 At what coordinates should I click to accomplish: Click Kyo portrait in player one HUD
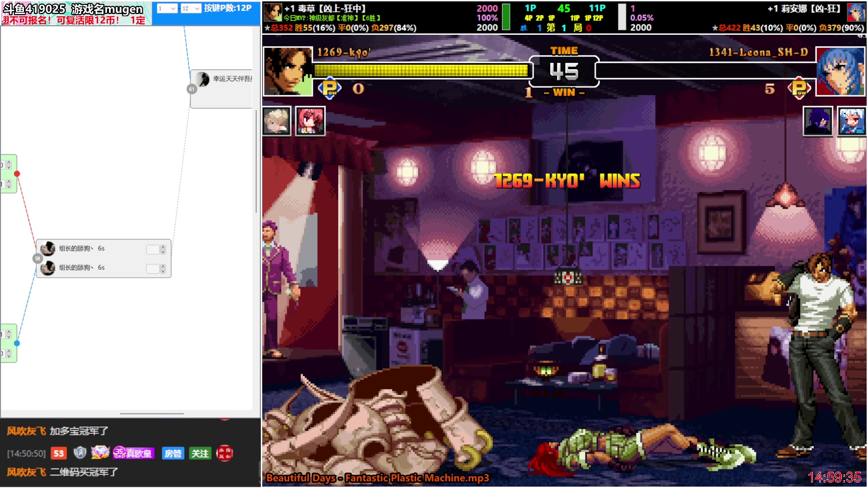click(x=288, y=71)
